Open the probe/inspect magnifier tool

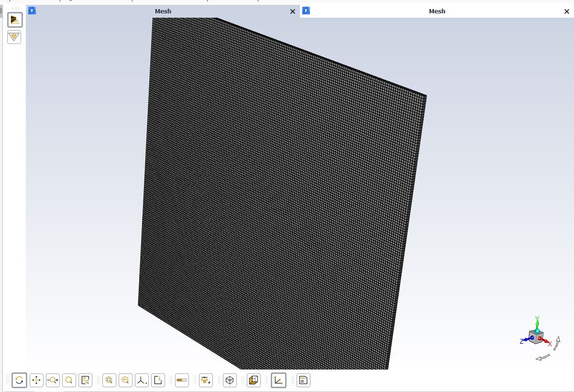pos(85,381)
